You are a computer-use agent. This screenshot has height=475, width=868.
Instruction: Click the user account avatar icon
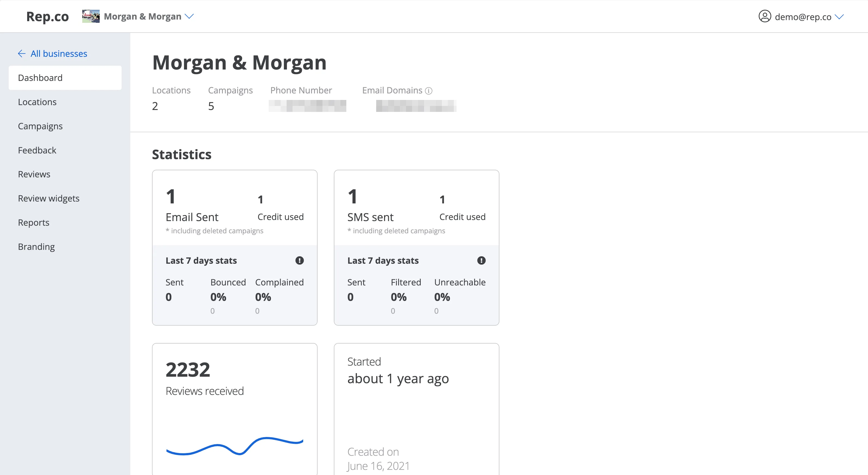pos(765,16)
